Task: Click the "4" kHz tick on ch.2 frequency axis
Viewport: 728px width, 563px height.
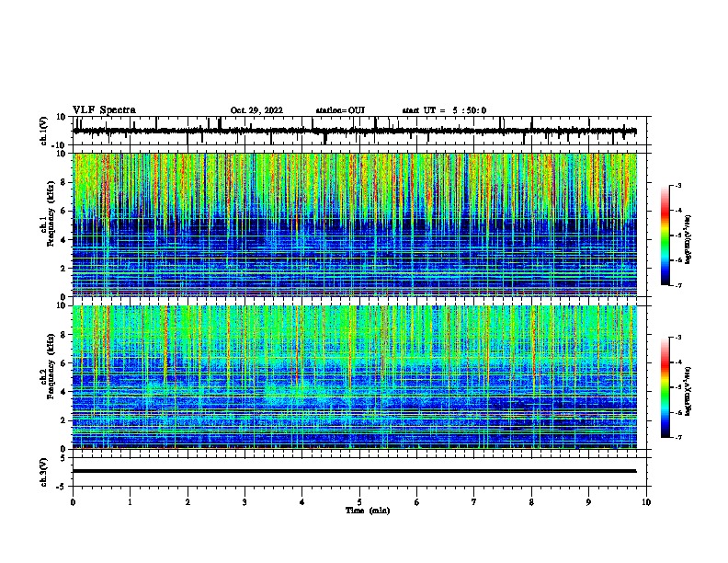Action: 63,392
